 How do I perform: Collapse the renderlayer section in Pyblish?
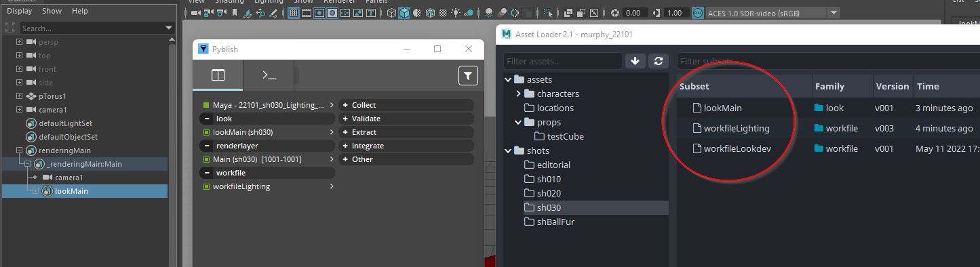206,146
